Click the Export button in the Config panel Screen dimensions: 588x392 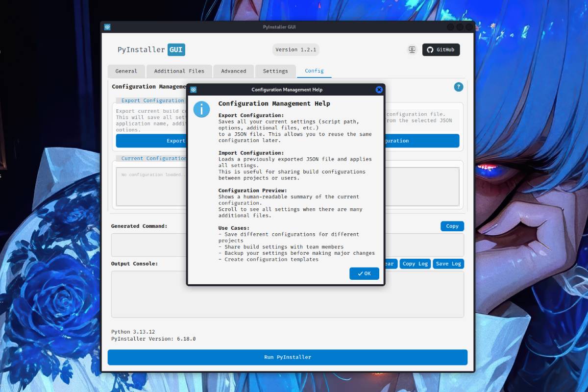151,141
